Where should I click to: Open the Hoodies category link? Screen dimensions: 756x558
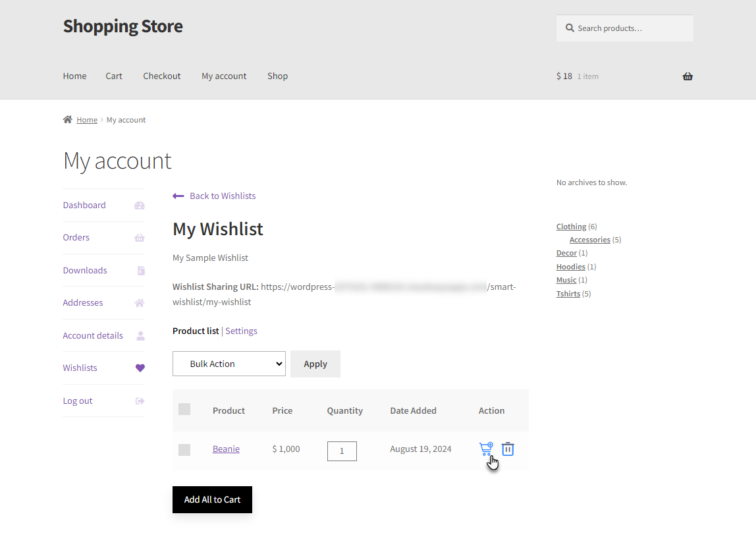pyautogui.click(x=571, y=267)
